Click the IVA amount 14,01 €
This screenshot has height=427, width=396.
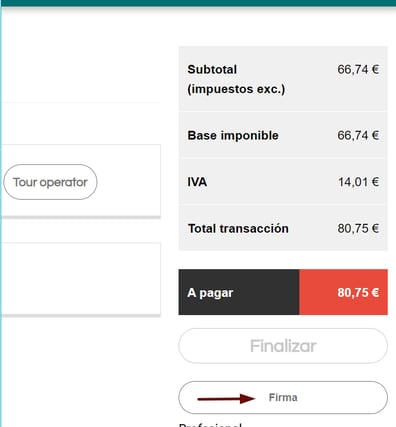click(x=358, y=182)
